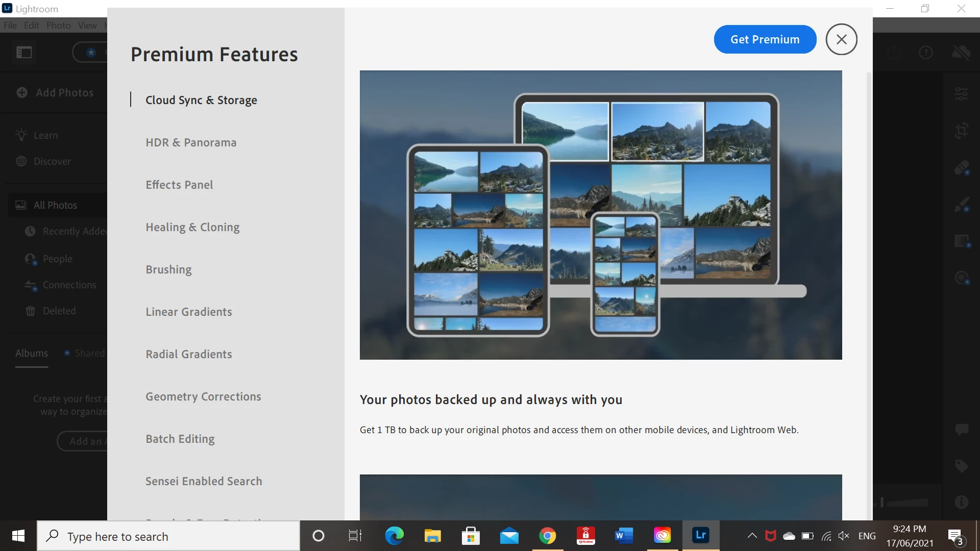Select Sensei Enabled Search feature
Viewport: 980px width, 551px height.
204,481
